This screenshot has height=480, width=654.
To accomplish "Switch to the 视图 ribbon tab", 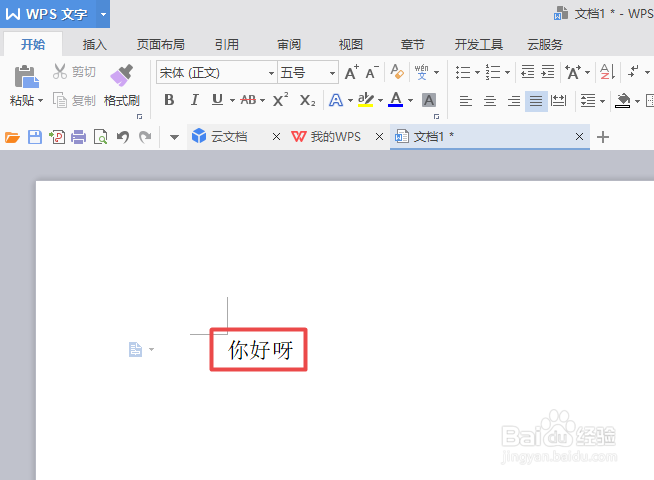I will pos(351,44).
